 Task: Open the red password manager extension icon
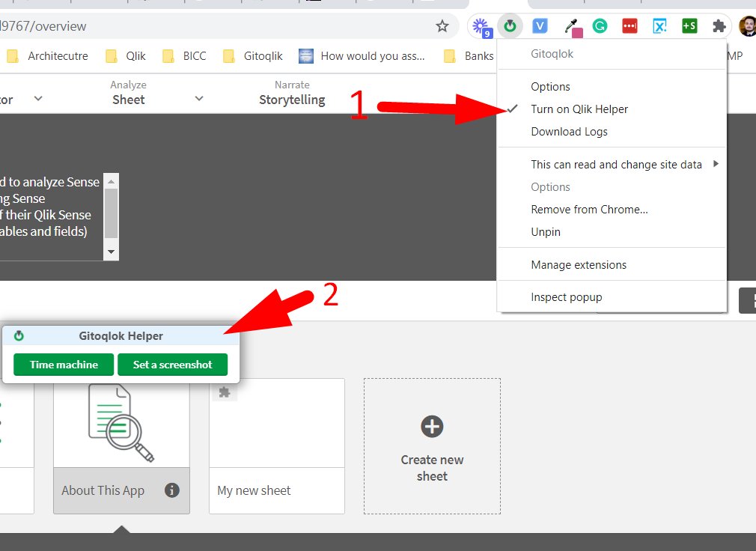coord(630,26)
